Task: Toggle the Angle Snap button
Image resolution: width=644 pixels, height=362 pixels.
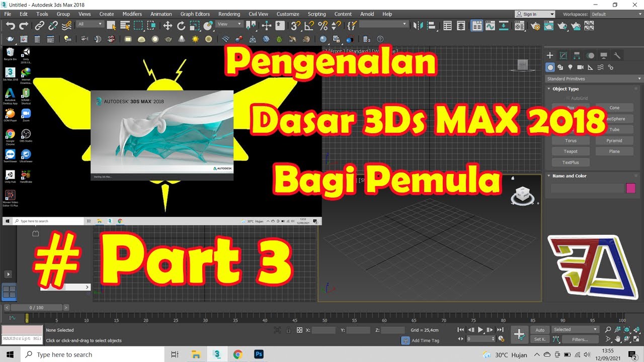Action: coord(310,25)
